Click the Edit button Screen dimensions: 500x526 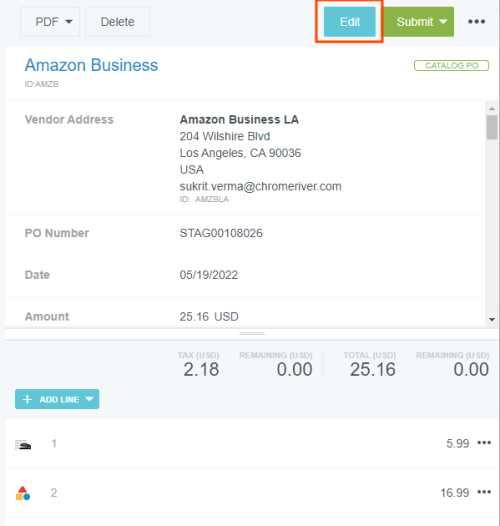coord(350,22)
